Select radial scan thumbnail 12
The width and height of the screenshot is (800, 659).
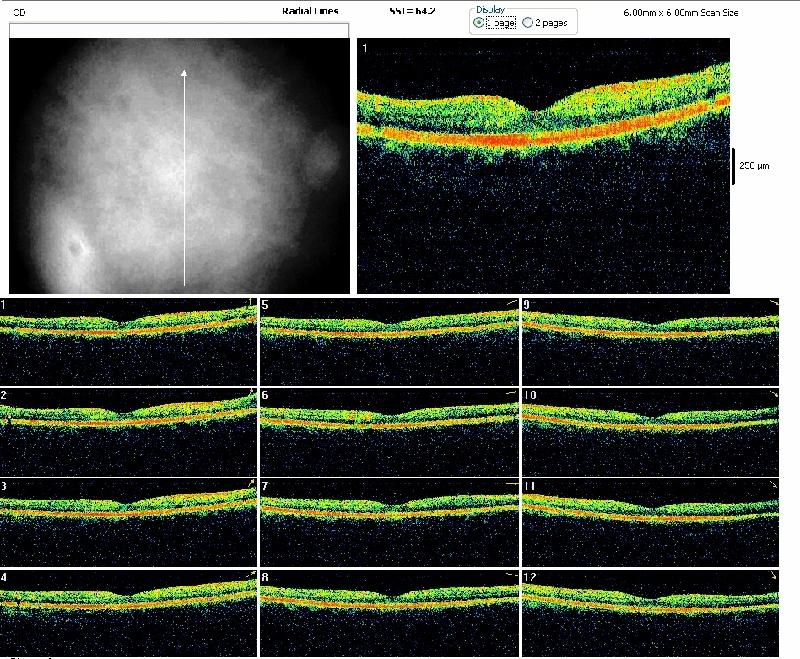(649, 612)
